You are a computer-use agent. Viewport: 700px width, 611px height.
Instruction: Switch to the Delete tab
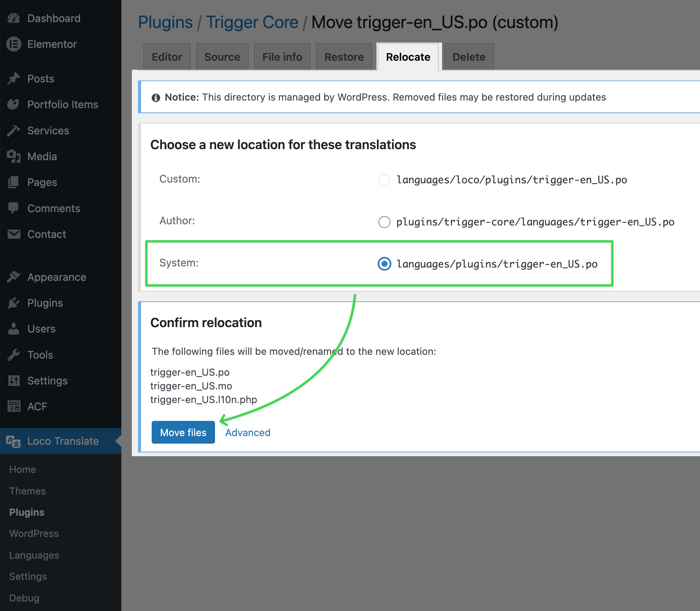469,57
